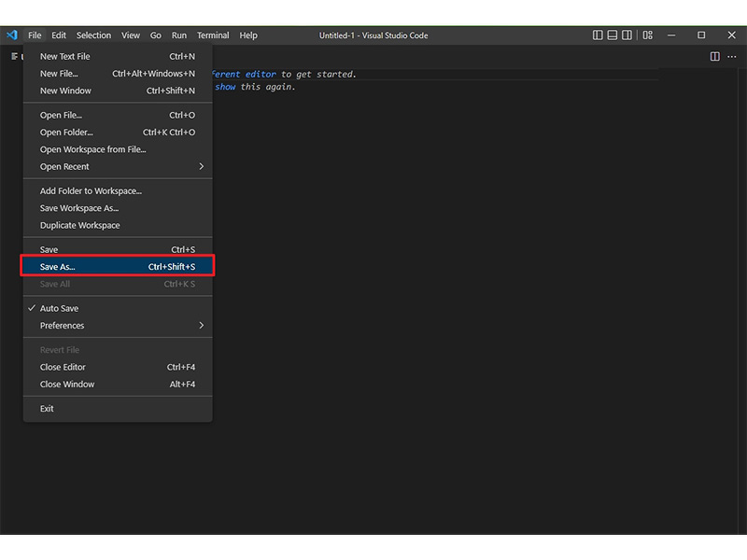Open the editor More Actions ellipsis
Image resolution: width=747 pixels, height=560 pixels.
click(x=732, y=56)
